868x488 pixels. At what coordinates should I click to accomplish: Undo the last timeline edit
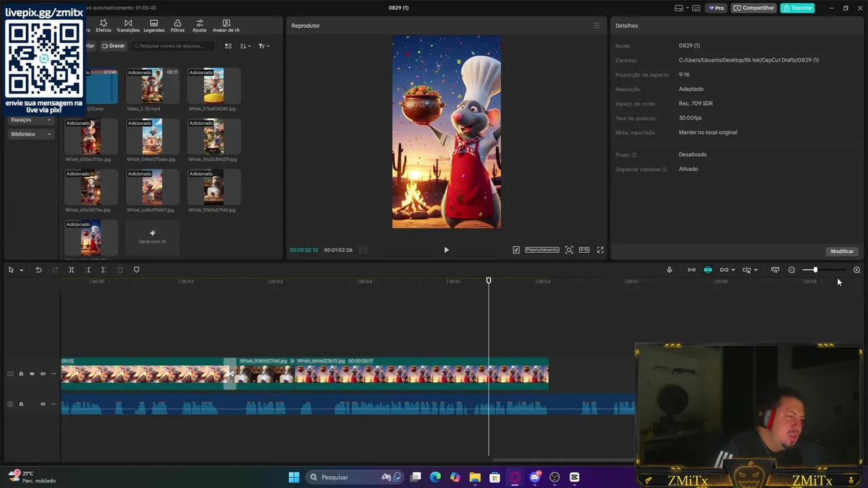[39, 270]
